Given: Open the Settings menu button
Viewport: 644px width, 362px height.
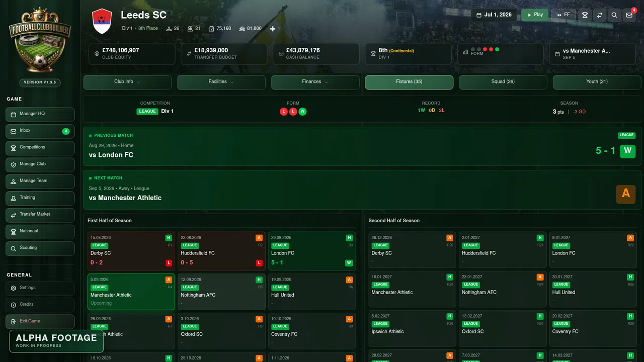Looking at the screenshot, I should click(40, 288).
